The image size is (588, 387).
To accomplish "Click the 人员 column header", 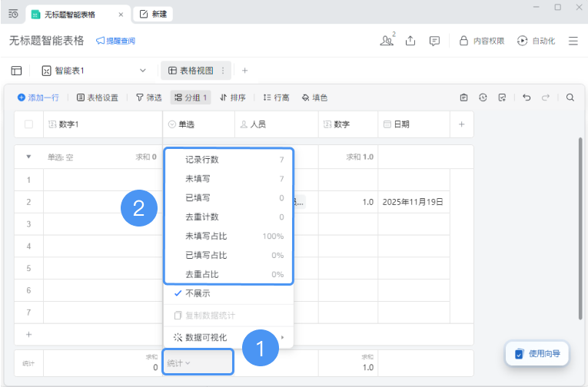I will (277, 124).
